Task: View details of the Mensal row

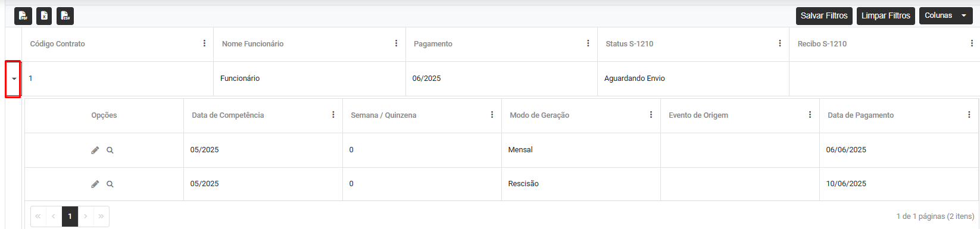Action: coord(110,150)
